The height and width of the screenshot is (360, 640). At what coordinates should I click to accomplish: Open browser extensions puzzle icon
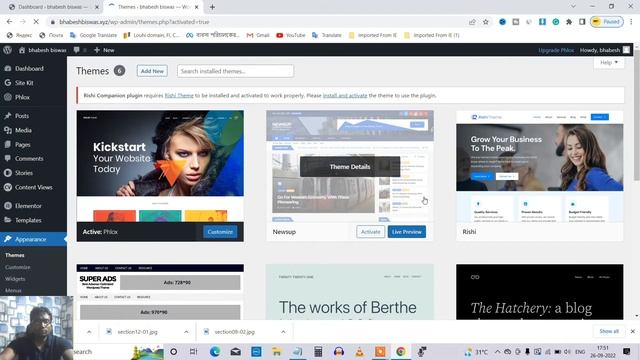[569, 22]
